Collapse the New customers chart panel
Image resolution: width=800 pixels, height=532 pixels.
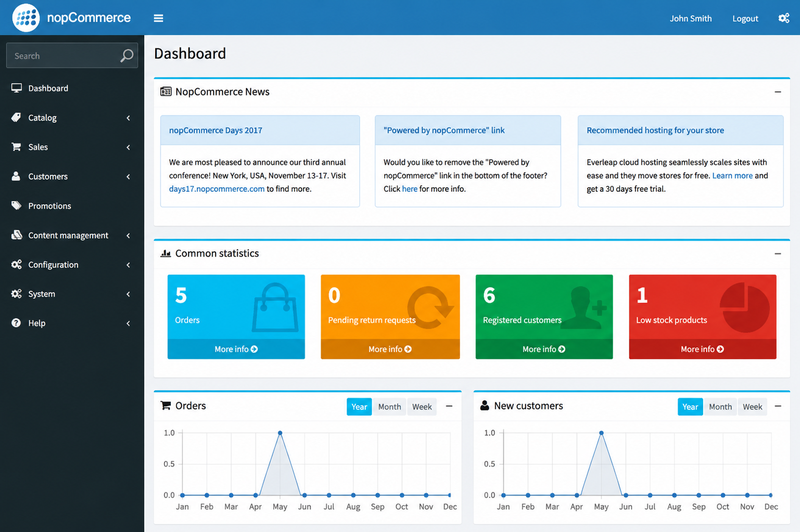point(778,406)
